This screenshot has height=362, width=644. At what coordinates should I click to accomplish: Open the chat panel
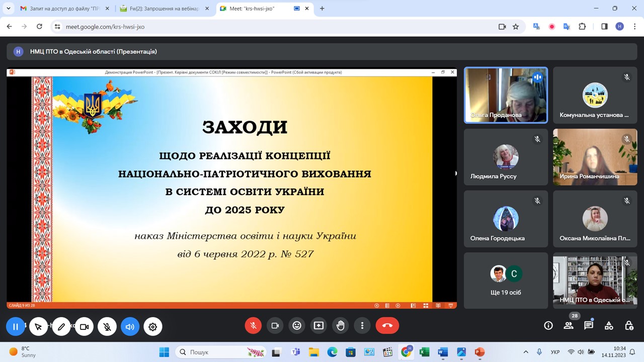point(589,326)
